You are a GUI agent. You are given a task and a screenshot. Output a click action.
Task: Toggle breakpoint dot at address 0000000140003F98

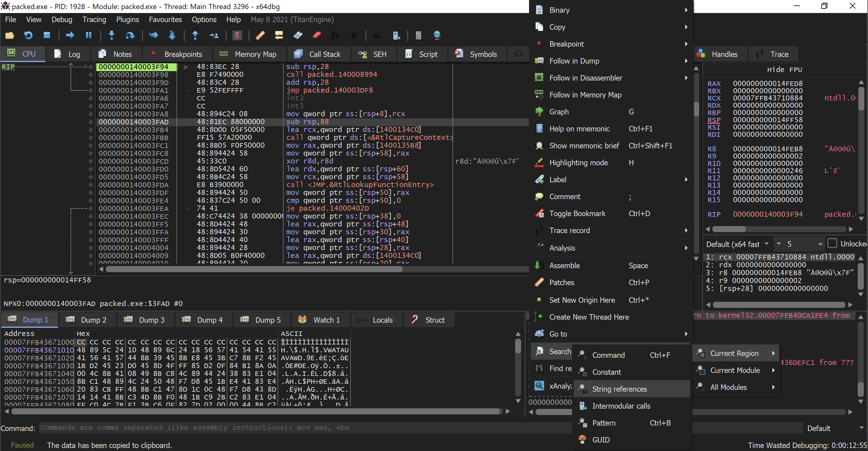pos(90,75)
